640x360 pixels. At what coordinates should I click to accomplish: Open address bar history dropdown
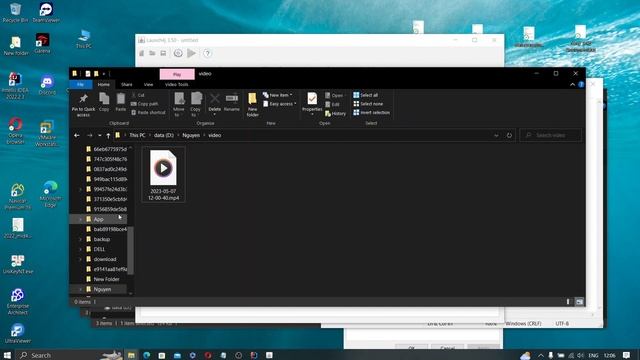point(496,136)
